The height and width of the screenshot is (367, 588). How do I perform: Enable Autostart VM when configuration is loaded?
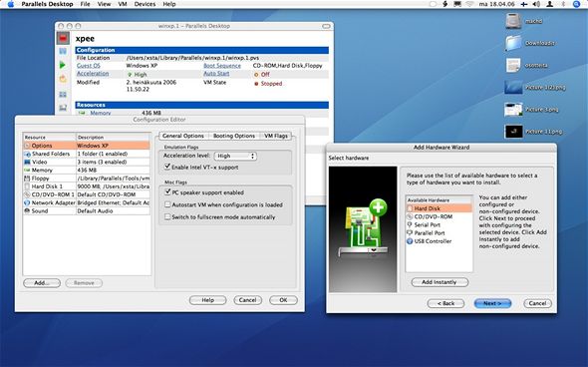(x=167, y=204)
